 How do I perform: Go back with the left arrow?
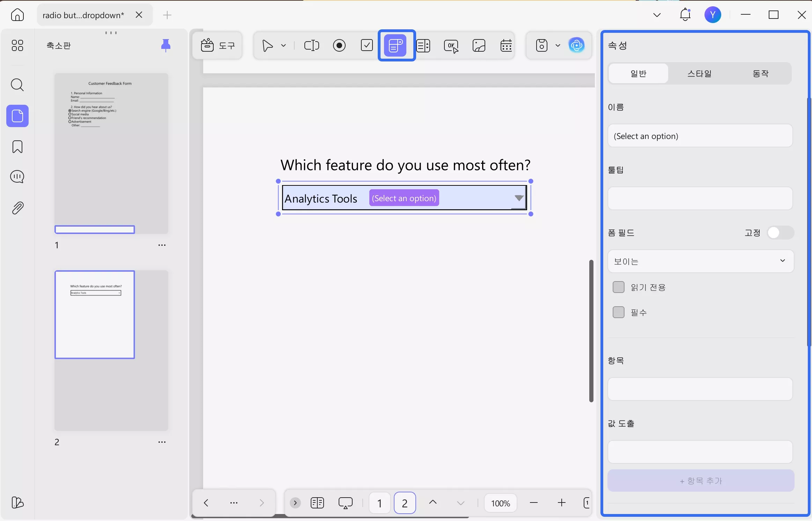206,503
